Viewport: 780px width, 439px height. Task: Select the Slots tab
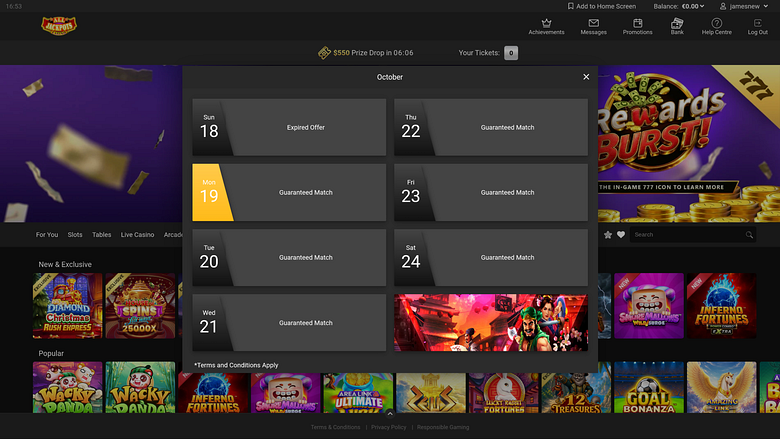75,235
